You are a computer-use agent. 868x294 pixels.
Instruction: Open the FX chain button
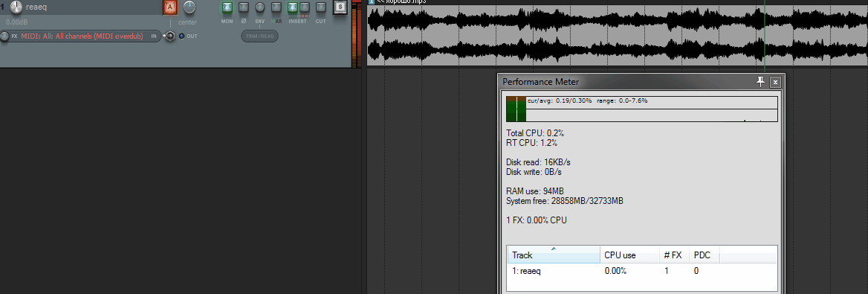14,36
